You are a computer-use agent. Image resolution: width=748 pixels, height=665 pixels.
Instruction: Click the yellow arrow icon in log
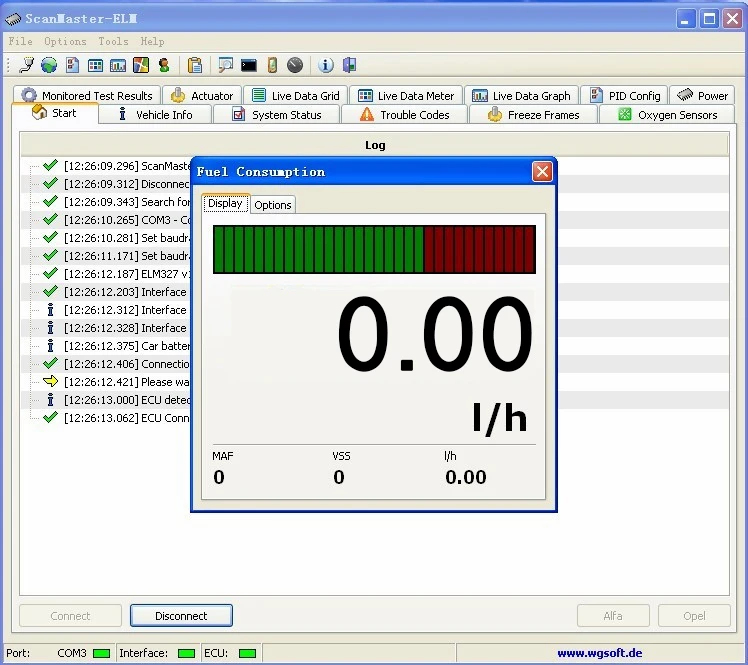coord(50,381)
